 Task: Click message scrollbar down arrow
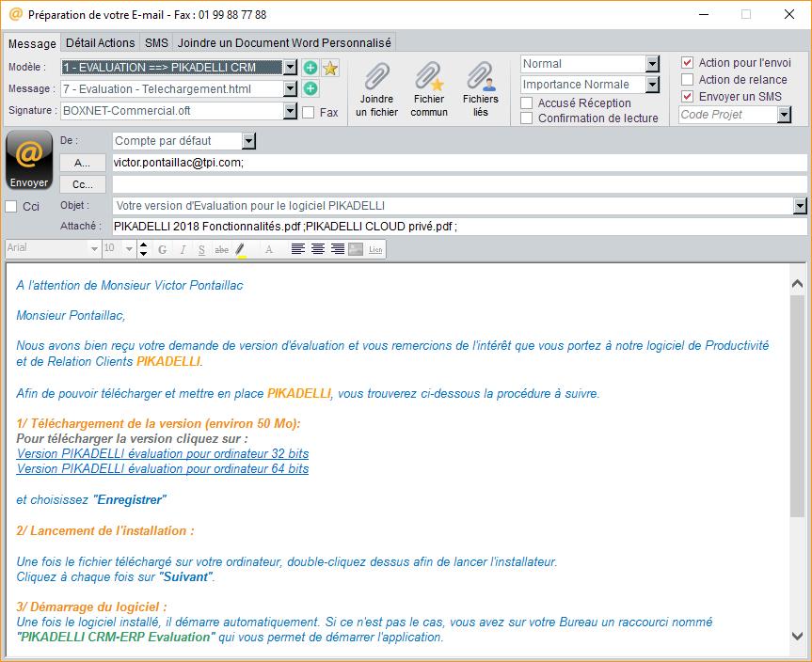coord(798,636)
